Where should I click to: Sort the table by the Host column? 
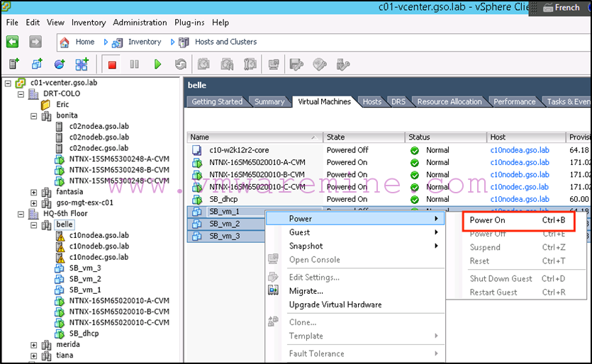(526, 137)
